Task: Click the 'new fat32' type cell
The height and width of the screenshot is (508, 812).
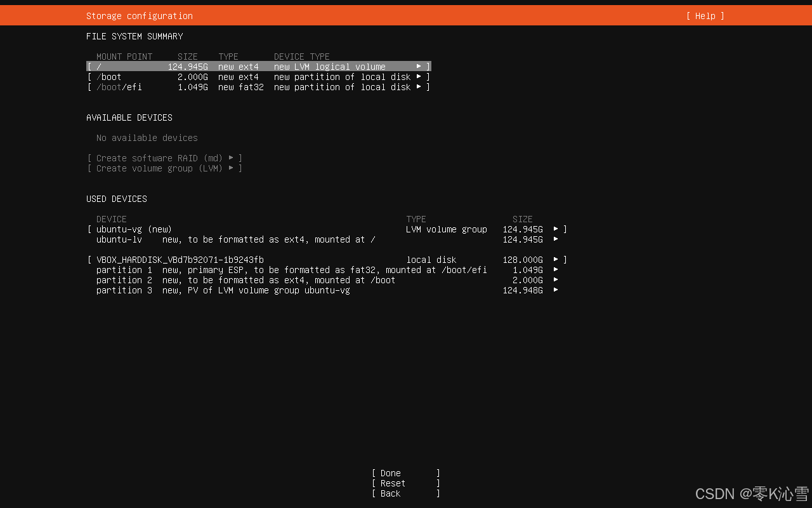Action: tap(241, 87)
